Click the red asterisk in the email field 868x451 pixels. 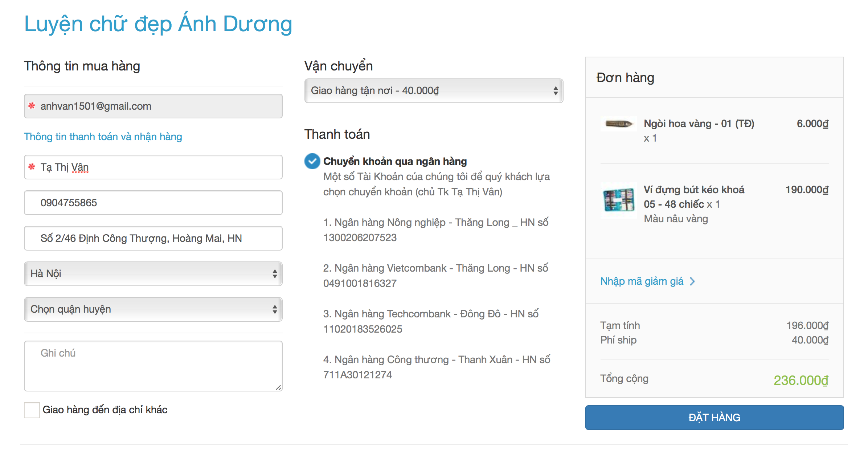pyautogui.click(x=32, y=106)
